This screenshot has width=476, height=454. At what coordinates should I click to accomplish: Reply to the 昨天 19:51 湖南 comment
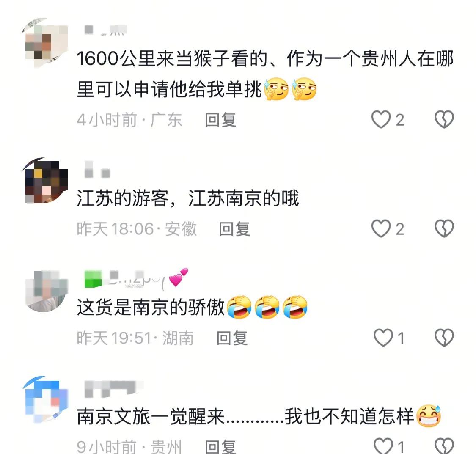pos(232,338)
